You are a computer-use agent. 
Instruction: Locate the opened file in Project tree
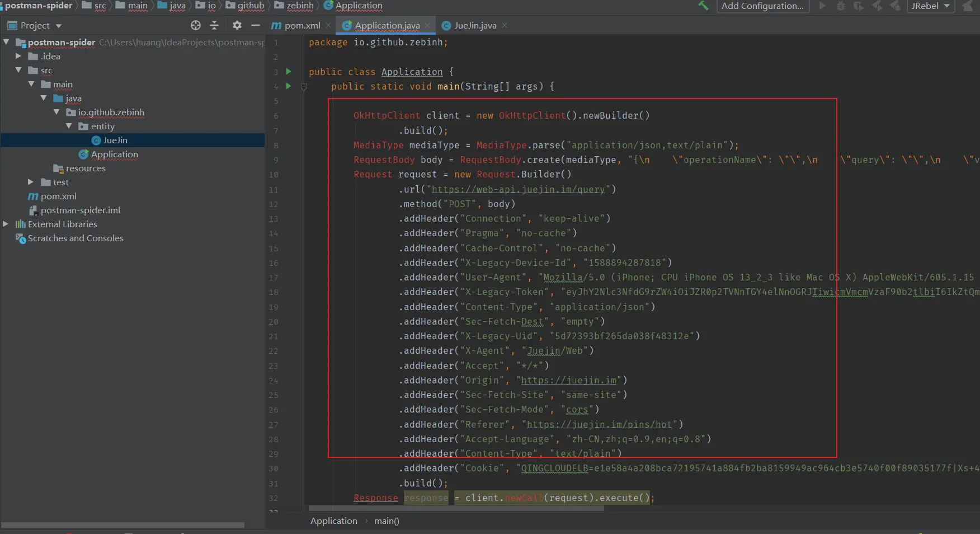tap(196, 25)
